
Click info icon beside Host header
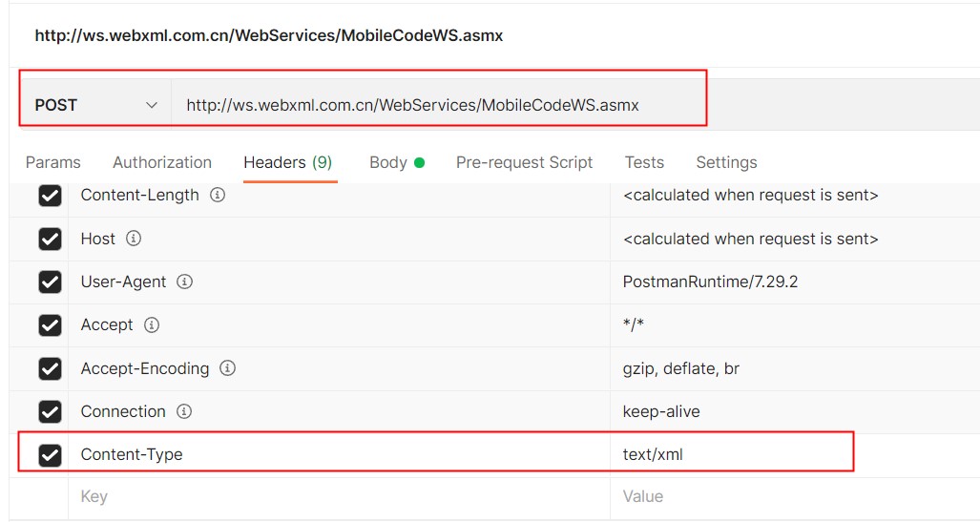point(134,239)
